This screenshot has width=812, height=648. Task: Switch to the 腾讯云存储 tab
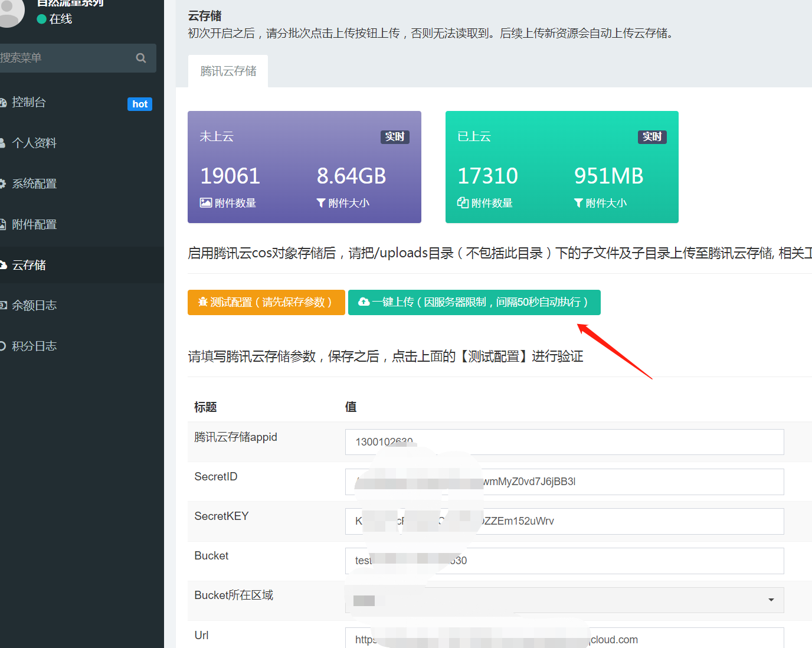coord(228,71)
